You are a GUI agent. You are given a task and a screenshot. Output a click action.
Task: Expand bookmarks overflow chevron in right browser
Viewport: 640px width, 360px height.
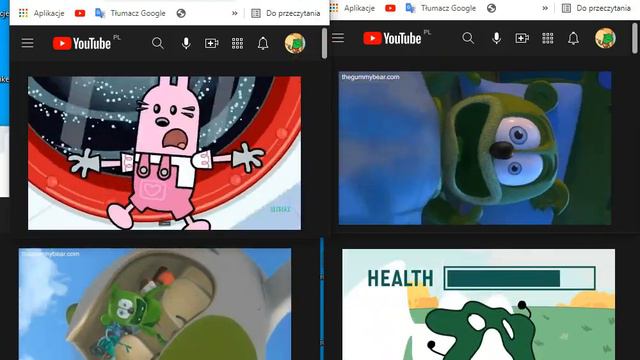(545, 8)
